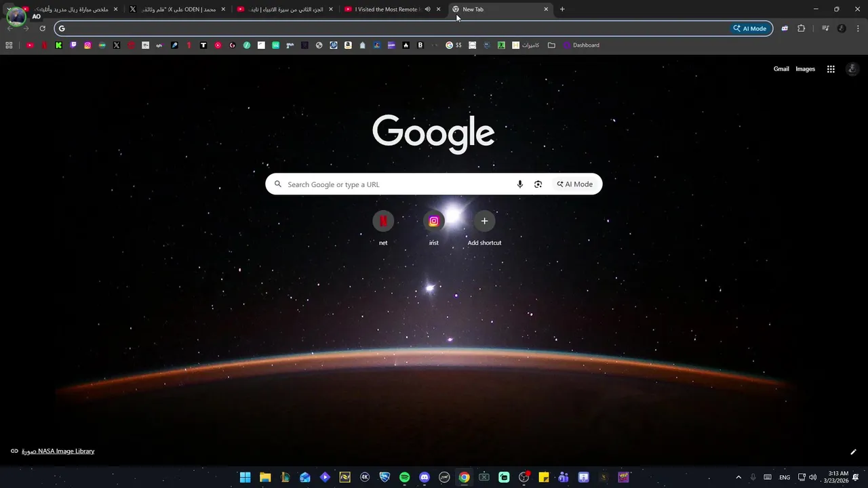The width and height of the screenshot is (868, 488).
Task: Open the Gmail link
Action: tap(781, 69)
